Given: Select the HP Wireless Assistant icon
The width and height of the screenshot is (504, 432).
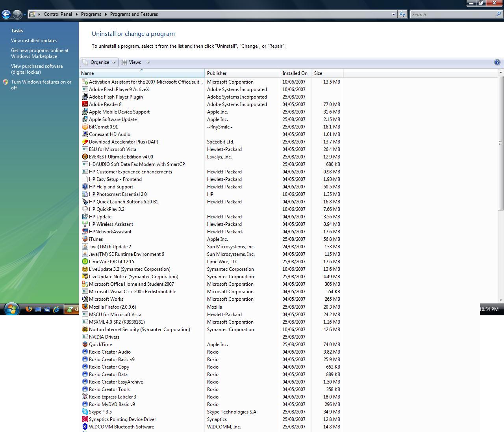Looking at the screenshot, I should click(x=85, y=224).
